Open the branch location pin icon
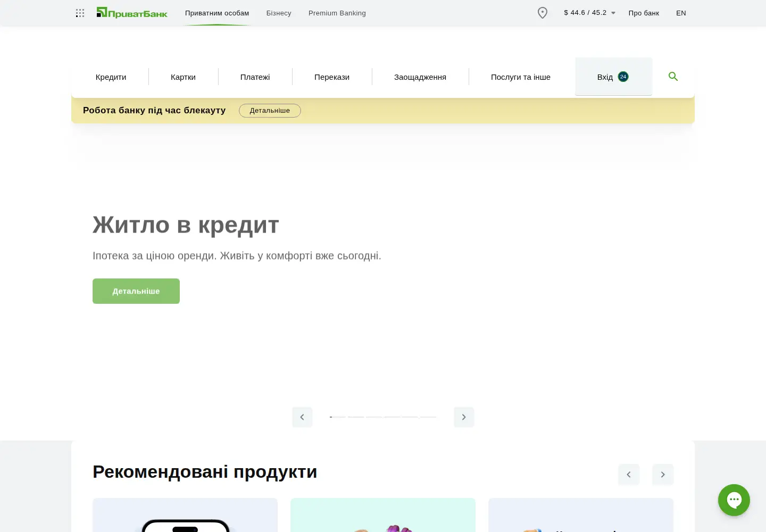The width and height of the screenshot is (766, 532). click(x=542, y=13)
